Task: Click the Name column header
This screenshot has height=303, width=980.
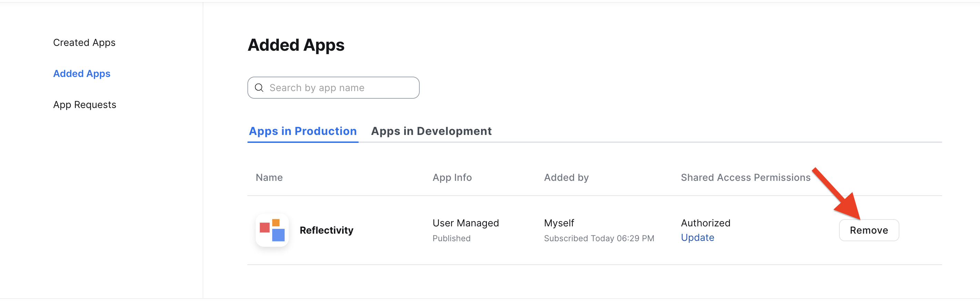Action: (x=269, y=178)
